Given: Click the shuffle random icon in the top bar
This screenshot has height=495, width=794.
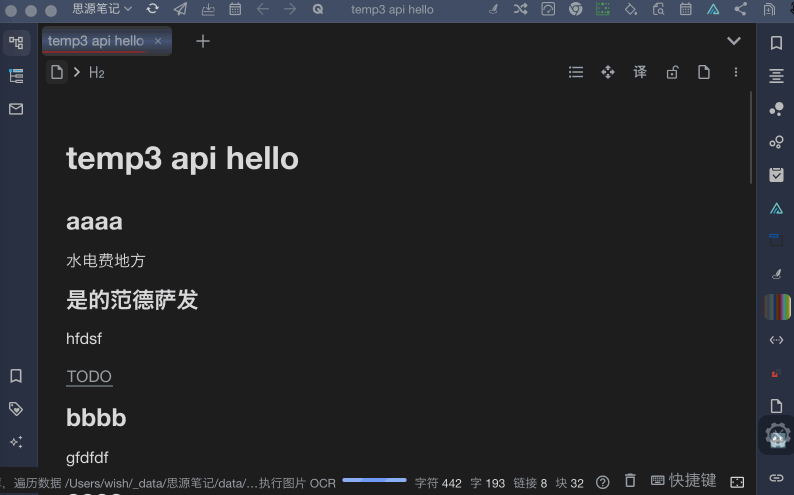Looking at the screenshot, I should pyautogui.click(x=520, y=9).
